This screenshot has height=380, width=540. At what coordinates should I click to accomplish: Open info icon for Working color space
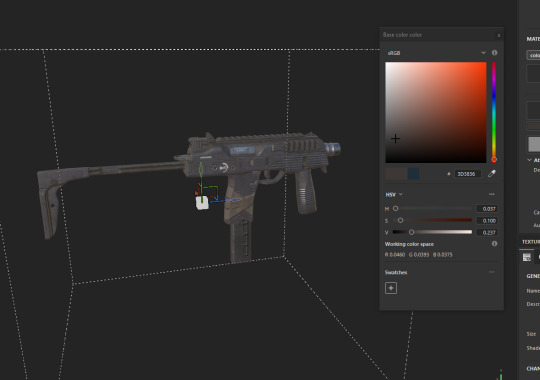click(495, 244)
